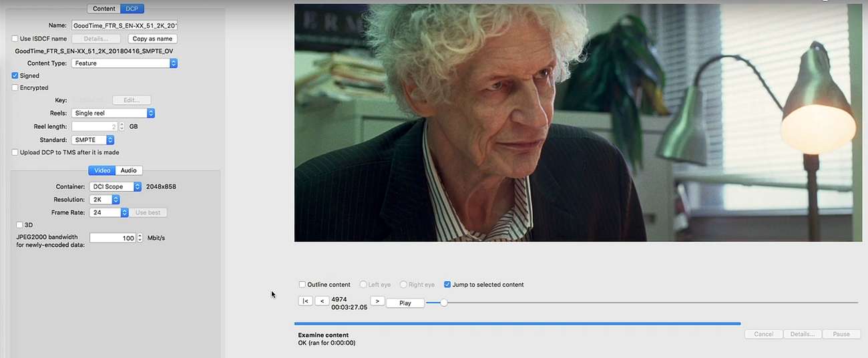This screenshot has height=358, width=868.
Task: Enable Outline content checkbox
Action: click(302, 285)
